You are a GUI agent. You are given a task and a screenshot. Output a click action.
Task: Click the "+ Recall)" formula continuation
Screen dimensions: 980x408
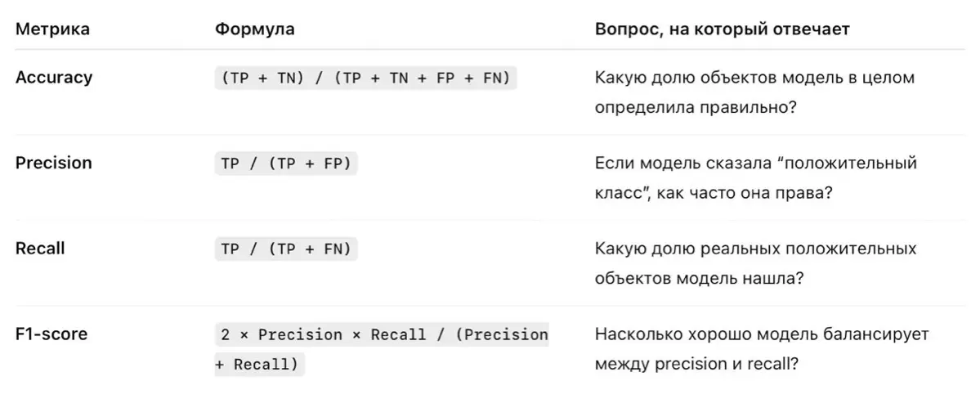point(260,365)
